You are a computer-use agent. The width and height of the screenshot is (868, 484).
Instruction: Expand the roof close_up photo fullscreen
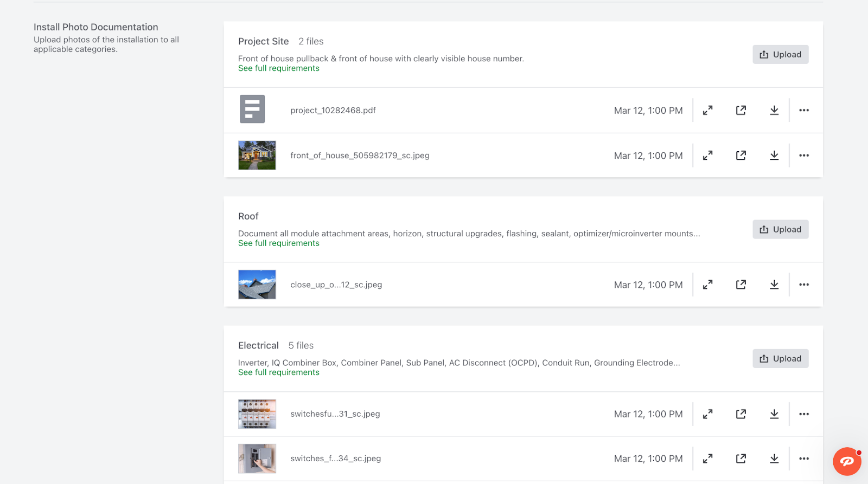[x=707, y=285]
